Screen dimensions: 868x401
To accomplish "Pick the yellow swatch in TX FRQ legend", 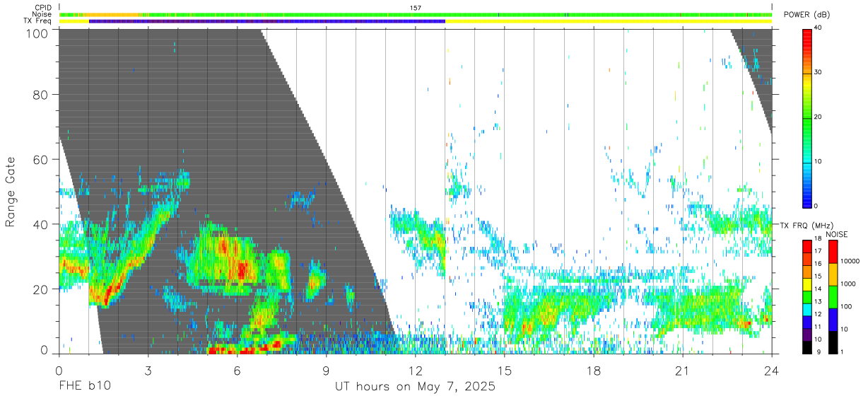I will point(807,284).
